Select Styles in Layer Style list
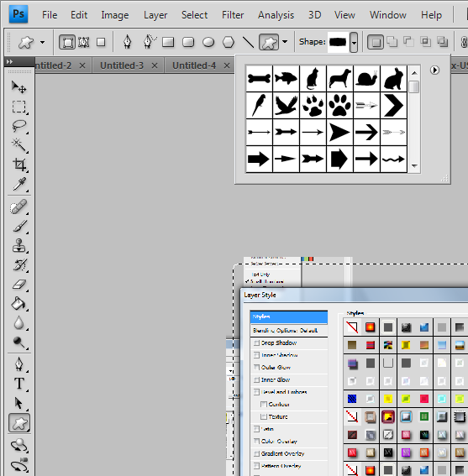Image resolution: width=468 pixels, height=476 pixels. [289, 316]
